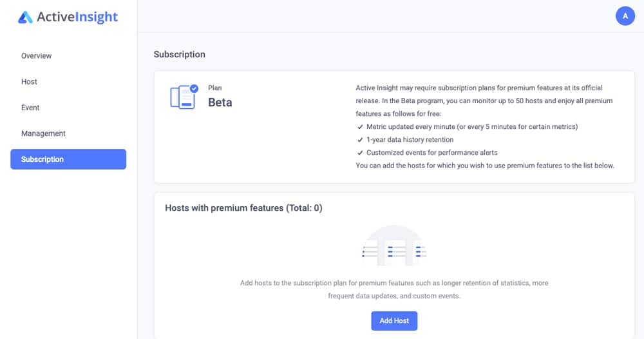The height and width of the screenshot is (339, 644).
Task: Open the Overview sidebar item
Action: click(36, 56)
